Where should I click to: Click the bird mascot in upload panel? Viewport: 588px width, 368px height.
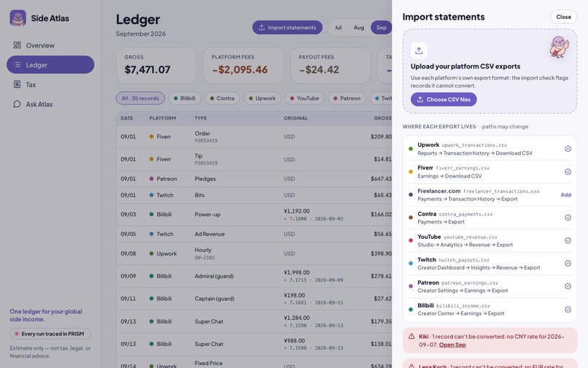coord(559,47)
